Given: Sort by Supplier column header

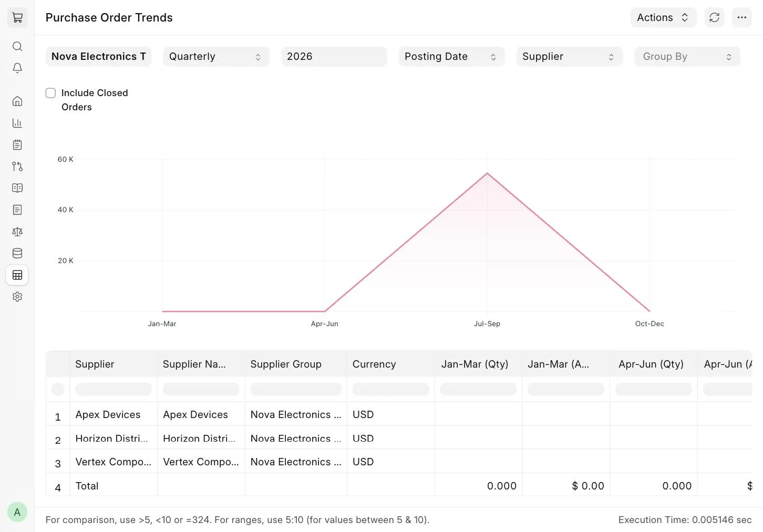Looking at the screenshot, I should coord(114,364).
